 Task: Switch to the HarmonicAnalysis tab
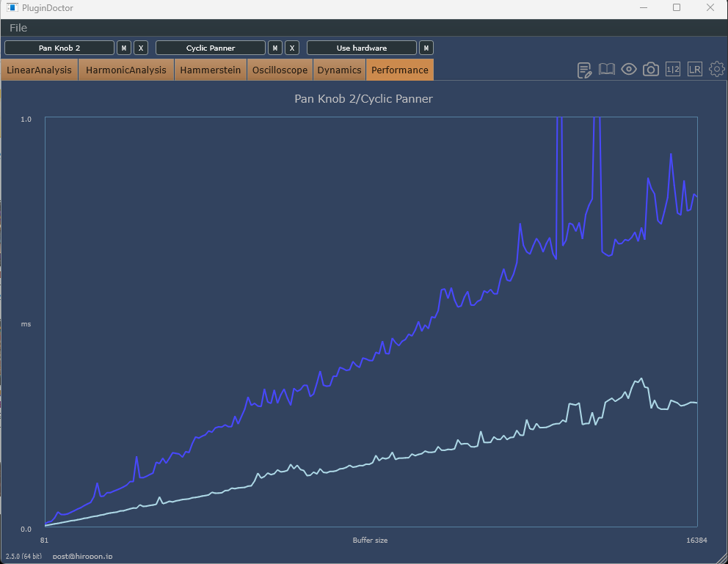[x=126, y=70]
